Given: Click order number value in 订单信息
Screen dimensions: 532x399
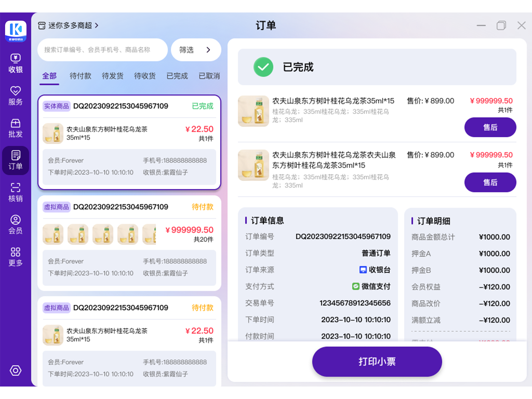Looking at the screenshot, I should (x=343, y=237).
